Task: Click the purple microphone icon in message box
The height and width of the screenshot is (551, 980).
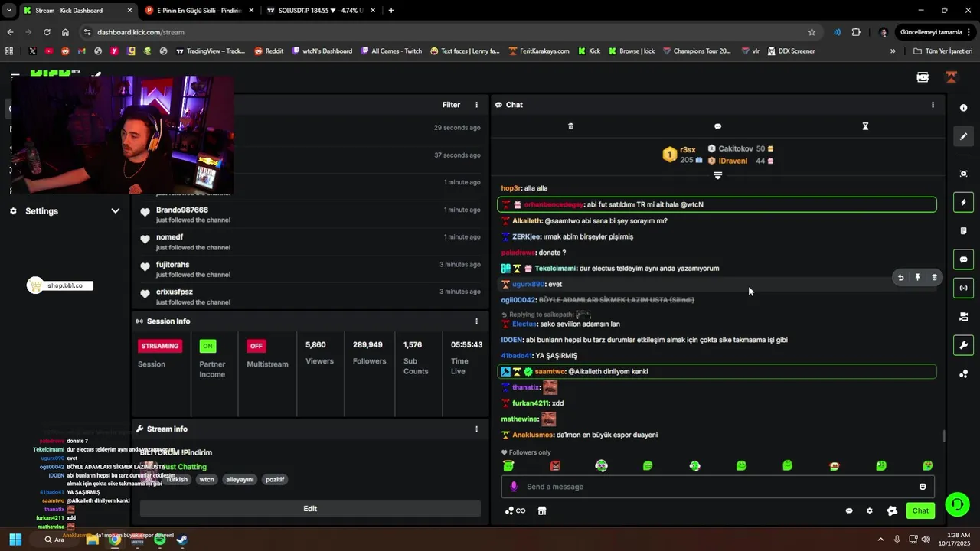Action: click(514, 487)
